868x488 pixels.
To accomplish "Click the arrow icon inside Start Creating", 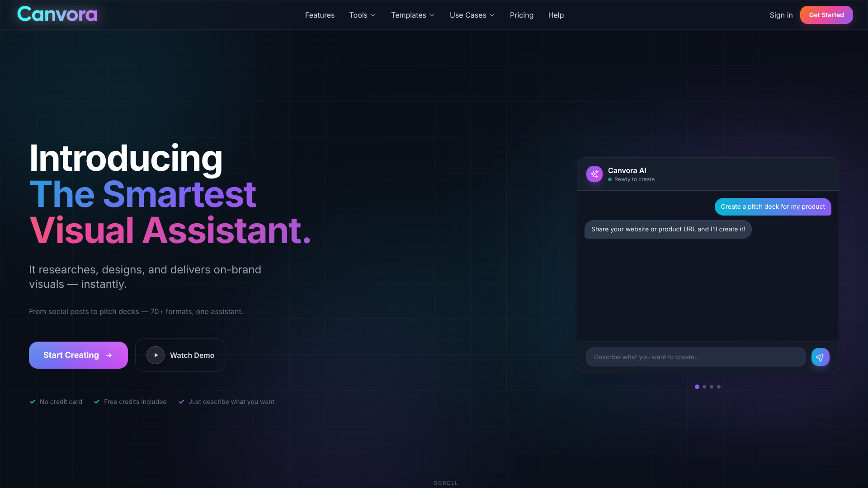I will (x=109, y=355).
